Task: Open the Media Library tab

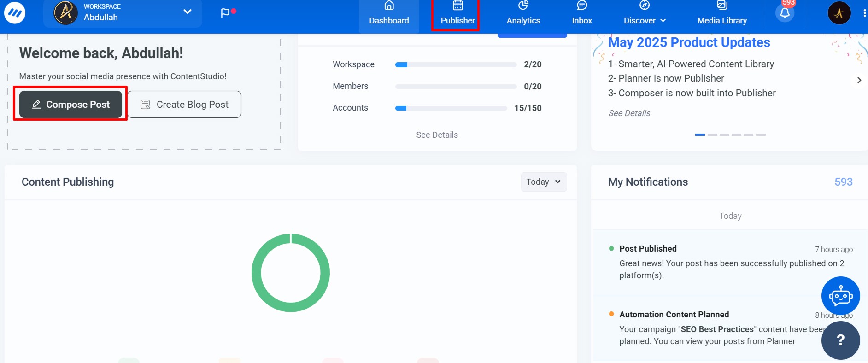Action: click(722, 14)
